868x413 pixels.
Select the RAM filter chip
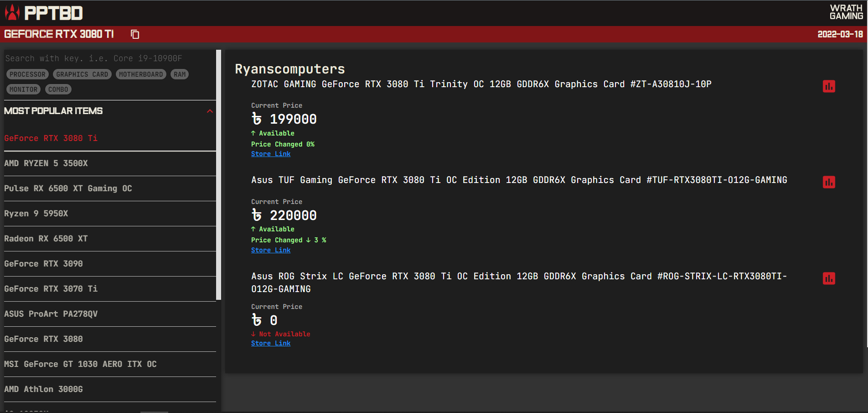[180, 74]
